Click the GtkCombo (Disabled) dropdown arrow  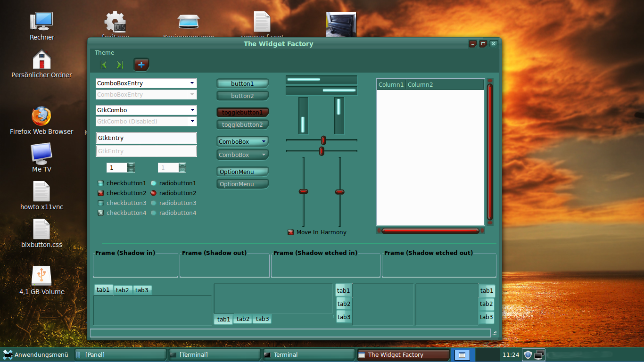(192, 121)
